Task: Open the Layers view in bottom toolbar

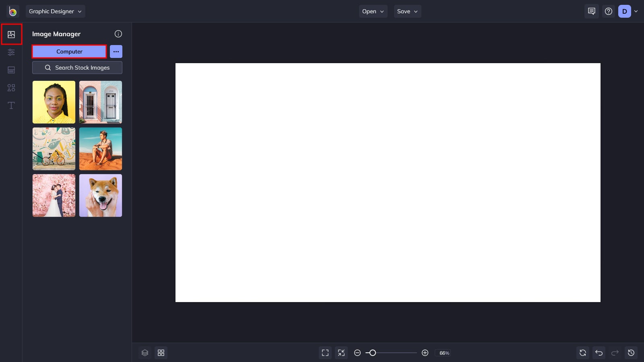Action: click(x=145, y=353)
